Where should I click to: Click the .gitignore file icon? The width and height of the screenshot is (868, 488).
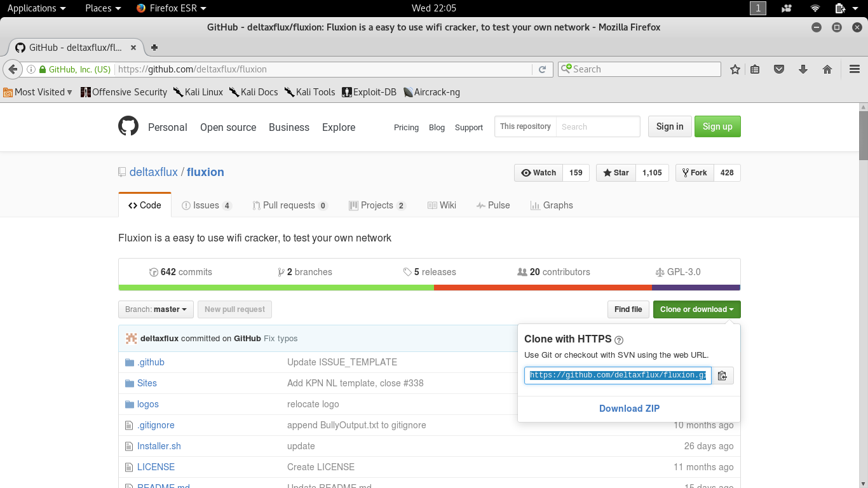pyautogui.click(x=130, y=425)
